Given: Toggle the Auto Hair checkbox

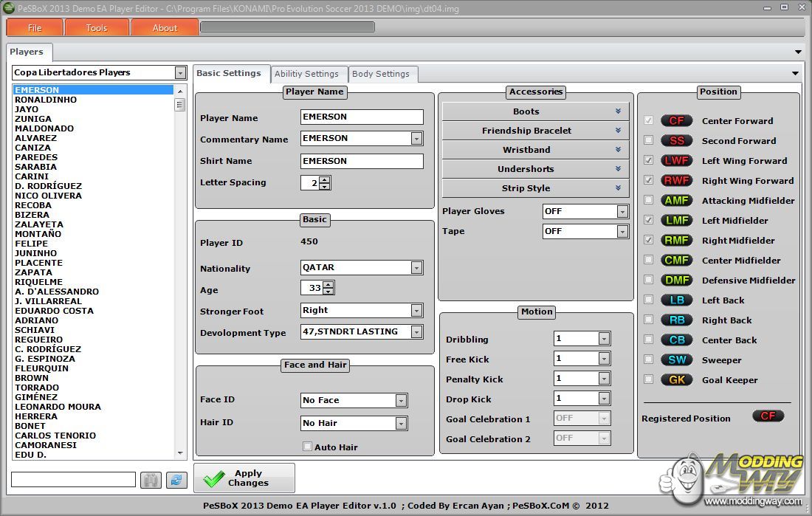Looking at the screenshot, I should (307, 447).
